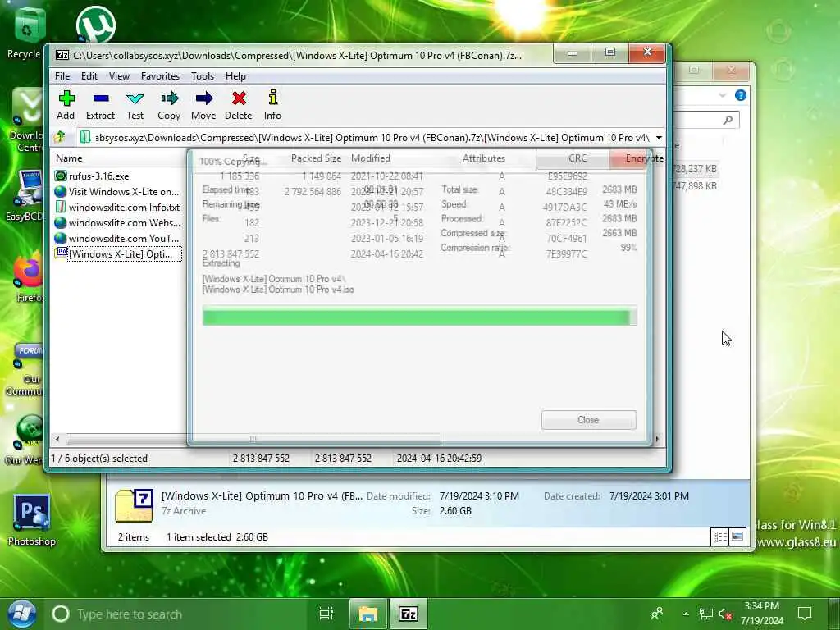
Task: Click the horizontal scrollbar left arrow
Action: coord(57,440)
